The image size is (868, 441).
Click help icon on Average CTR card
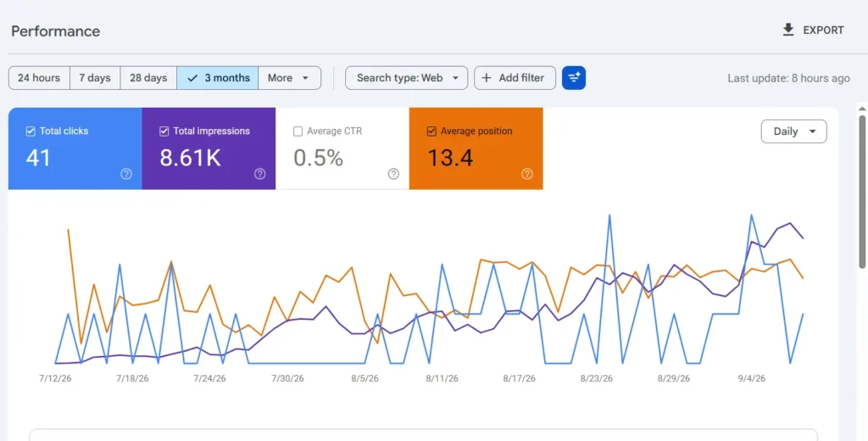[393, 174]
